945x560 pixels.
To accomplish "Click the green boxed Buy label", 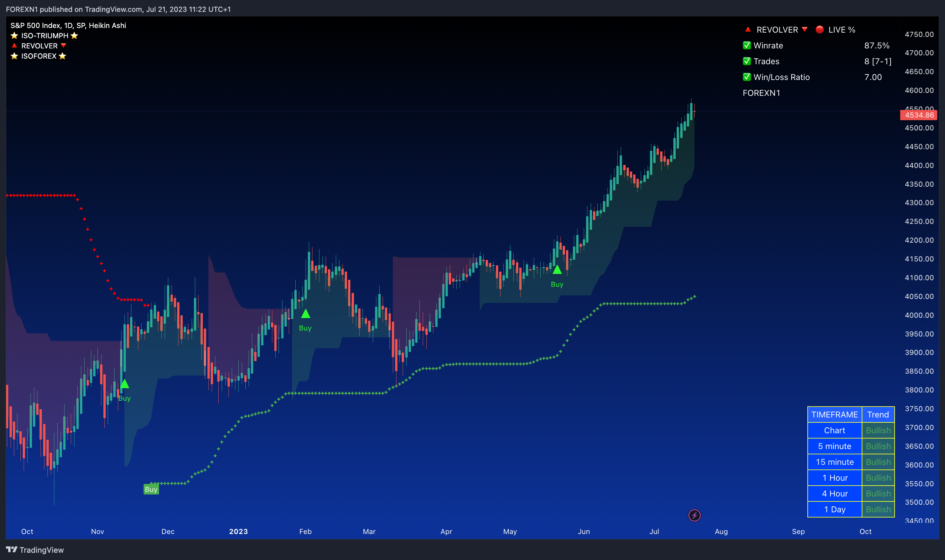I will coord(151,490).
